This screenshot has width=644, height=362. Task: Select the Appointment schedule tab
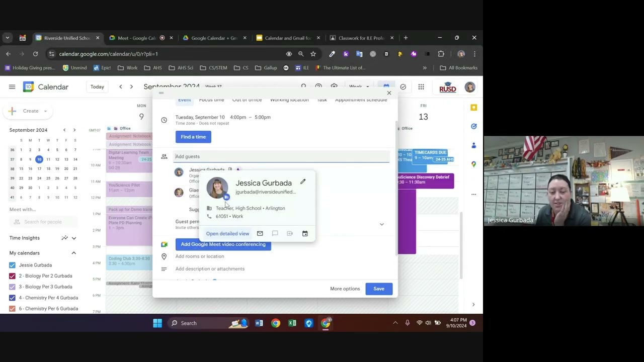coord(361,100)
